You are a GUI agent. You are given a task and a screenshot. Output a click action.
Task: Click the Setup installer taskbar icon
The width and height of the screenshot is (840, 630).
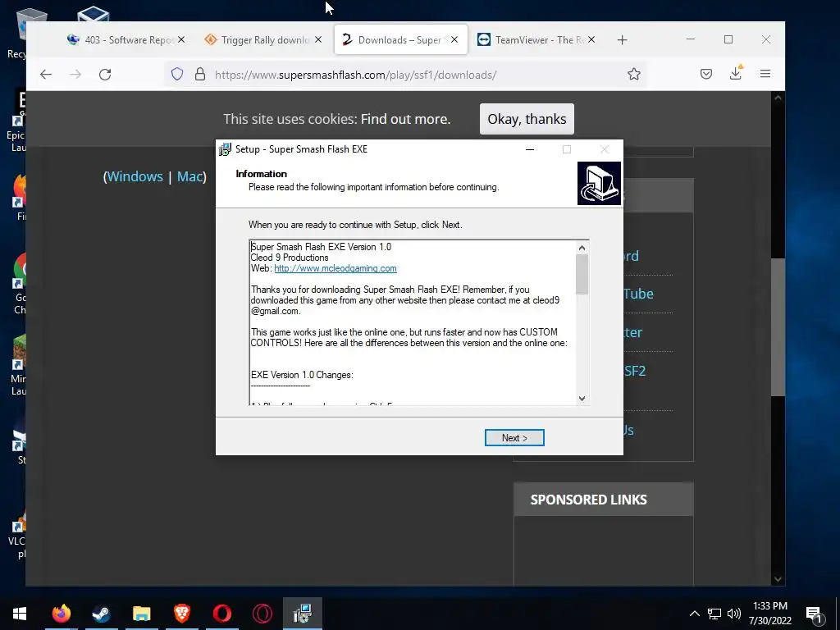[x=303, y=614]
